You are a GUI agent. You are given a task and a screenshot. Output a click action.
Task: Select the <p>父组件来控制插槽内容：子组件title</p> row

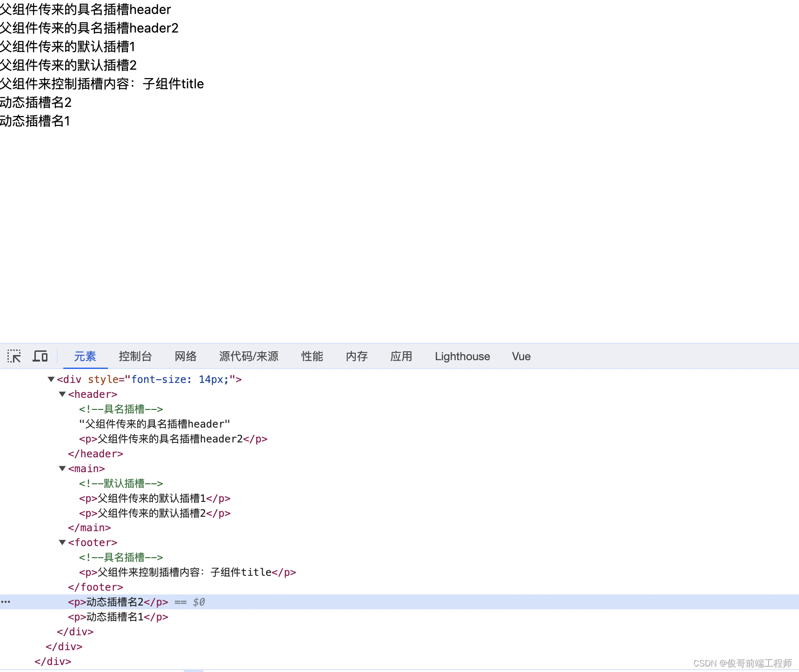tap(187, 572)
